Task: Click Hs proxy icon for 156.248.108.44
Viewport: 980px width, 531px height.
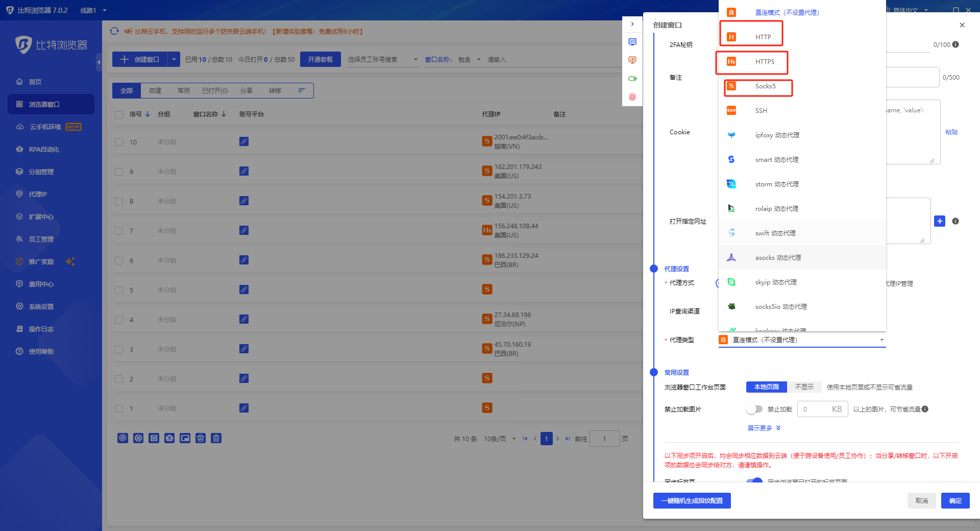Action: coord(487,230)
